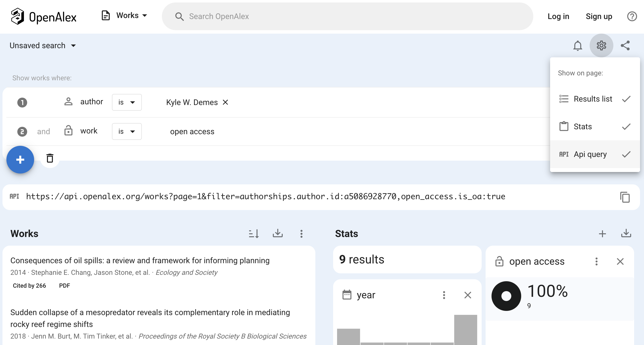Open the Works three-dot options menu

point(301,234)
